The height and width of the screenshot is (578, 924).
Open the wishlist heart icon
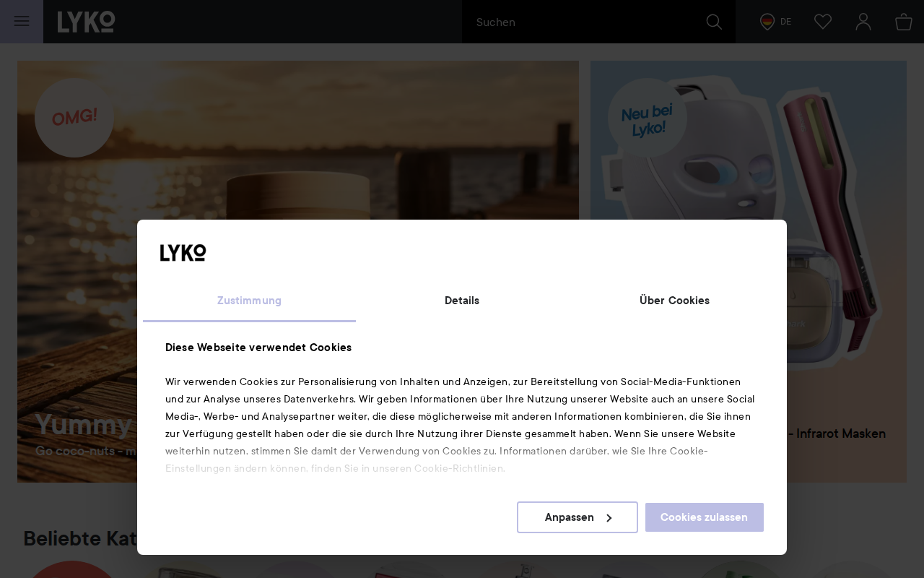click(x=823, y=22)
